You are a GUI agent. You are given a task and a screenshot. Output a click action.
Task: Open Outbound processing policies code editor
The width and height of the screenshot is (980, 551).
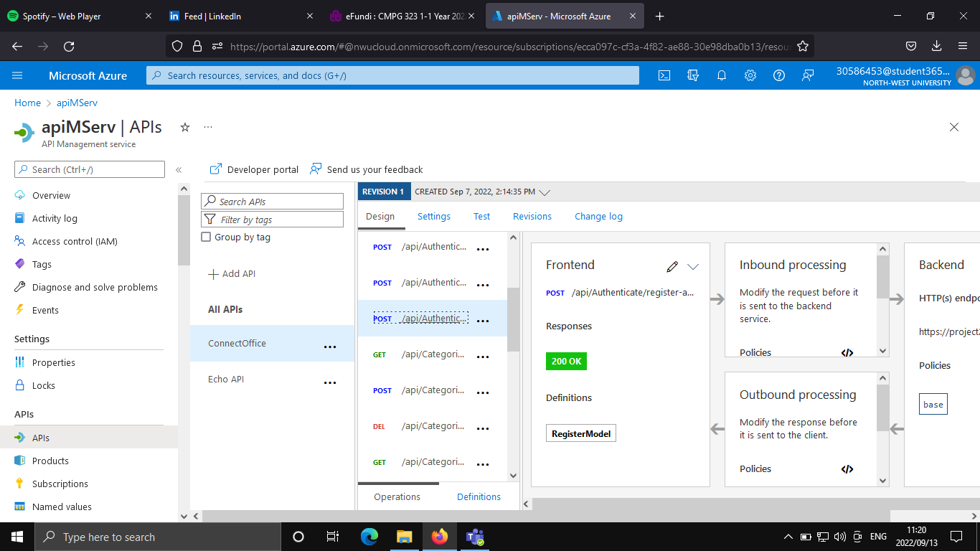(x=847, y=468)
